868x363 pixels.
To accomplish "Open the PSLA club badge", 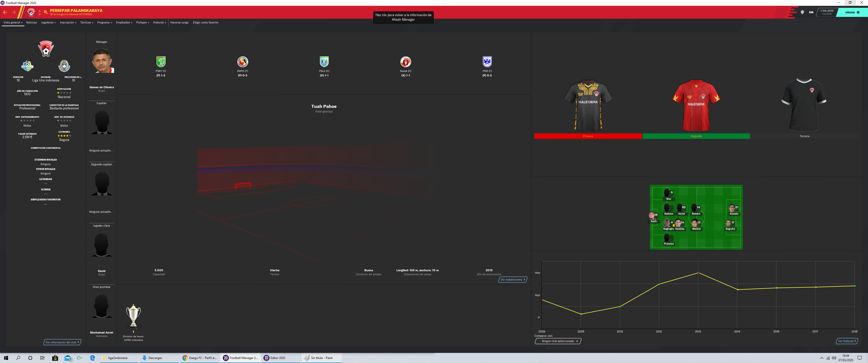I will tap(324, 62).
